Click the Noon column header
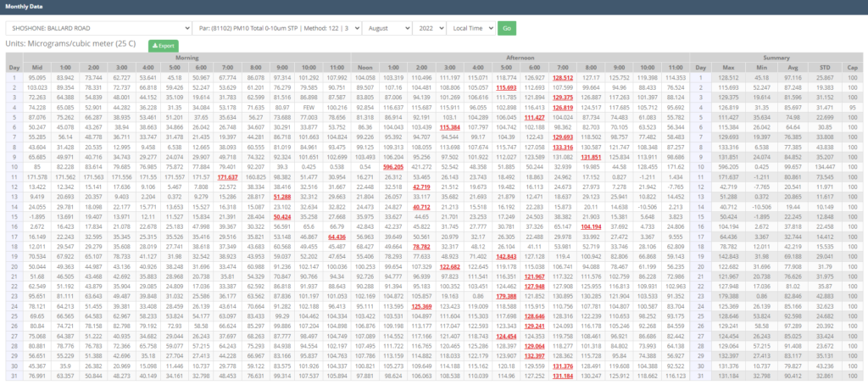The width and height of the screenshot is (868, 385). tap(364, 68)
